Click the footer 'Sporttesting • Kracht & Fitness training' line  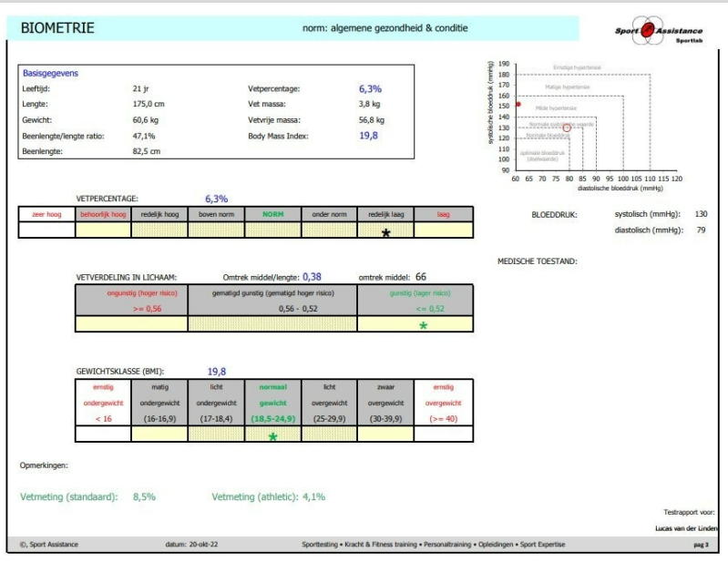433,545
